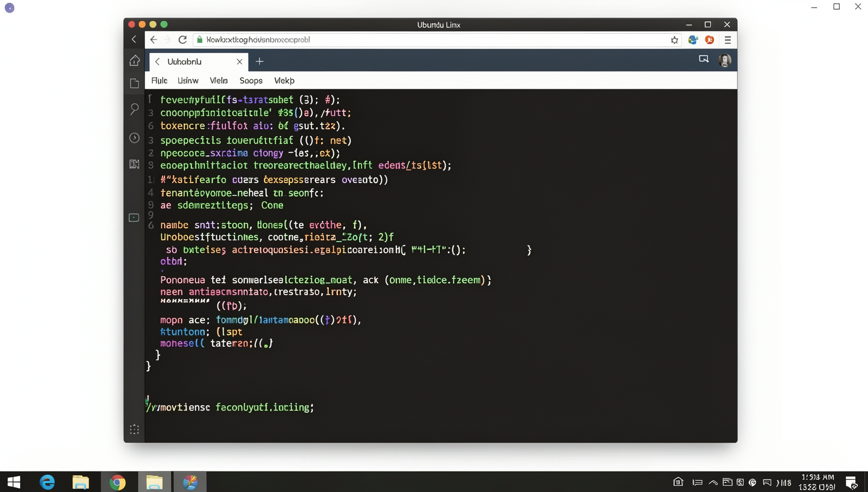Click the back chevron in Uuhobnlu tab

157,61
